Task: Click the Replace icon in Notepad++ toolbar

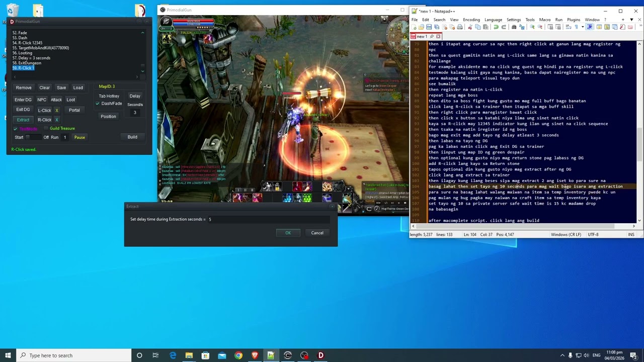Action: pos(522,27)
